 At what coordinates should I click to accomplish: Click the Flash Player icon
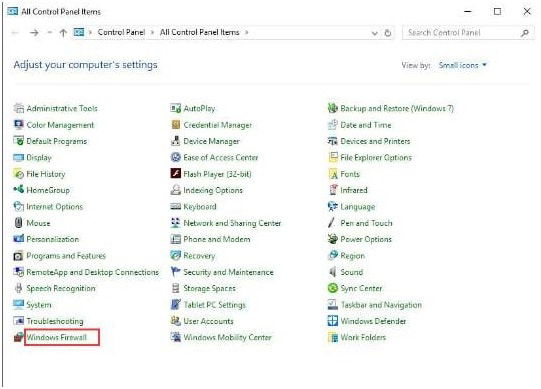click(x=176, y=174)
